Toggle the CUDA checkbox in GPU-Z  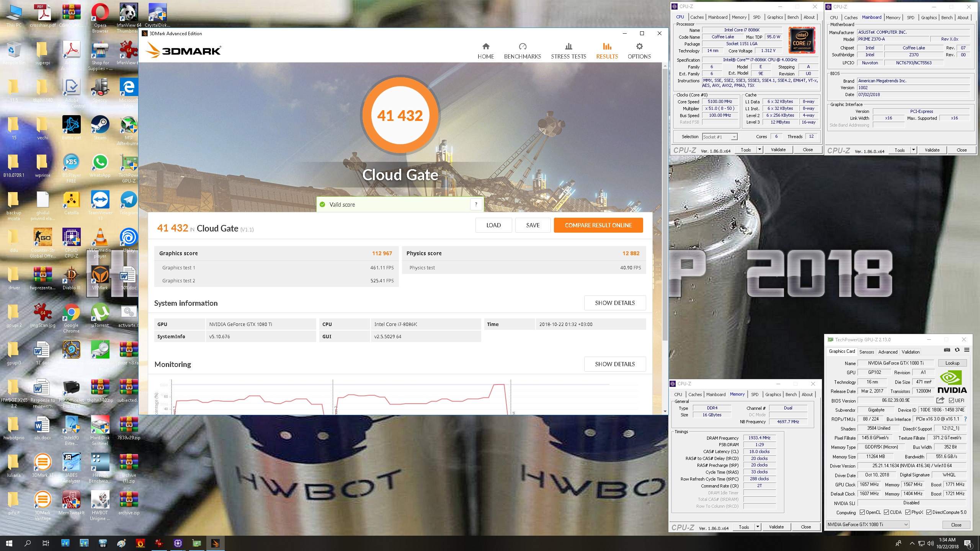[x=886, y=512]
